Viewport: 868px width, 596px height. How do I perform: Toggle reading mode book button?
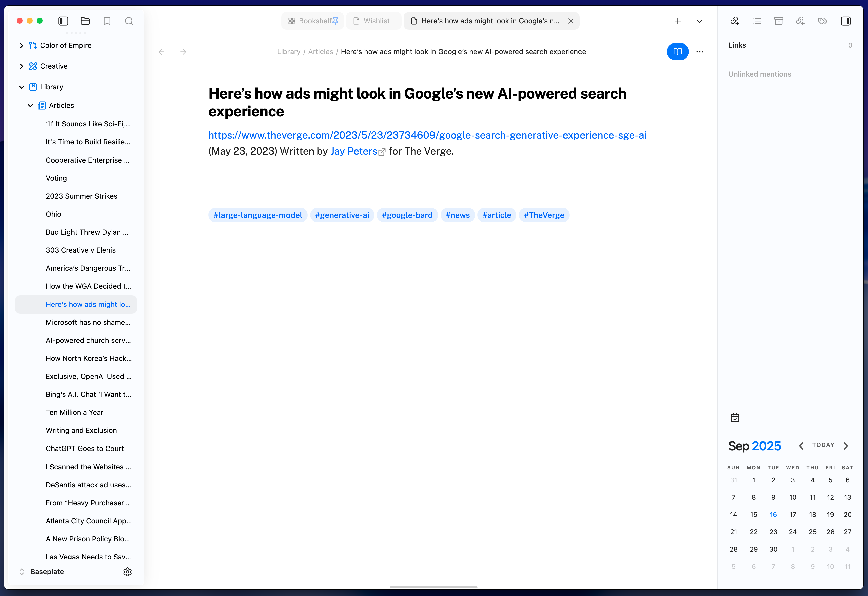[x=677, y=52]
